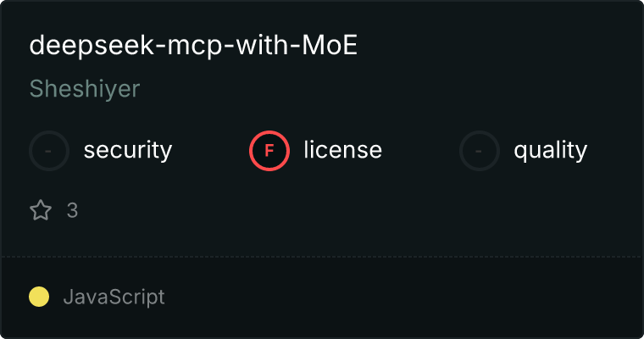
Task: Click the quality grade circle badge
Action: pyautogui.click(x=480, y=151)
